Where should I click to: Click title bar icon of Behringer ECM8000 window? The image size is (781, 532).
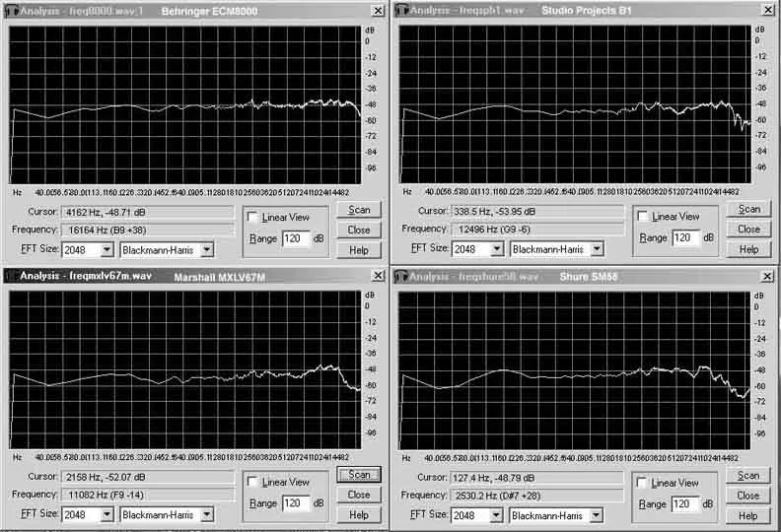click(x=12, y=11)
